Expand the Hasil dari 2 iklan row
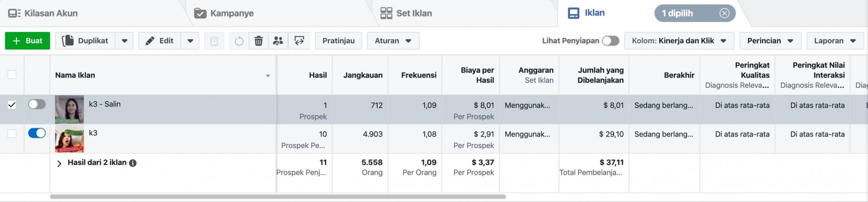 click(59, 163)
